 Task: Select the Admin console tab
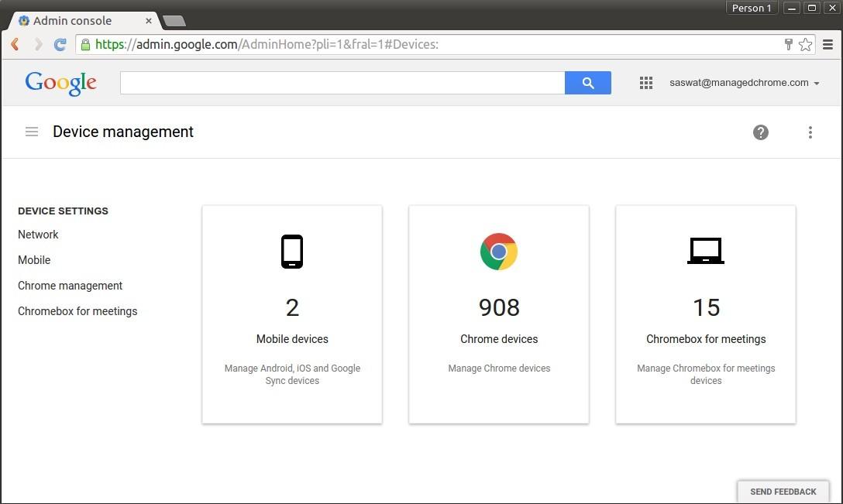coord(77,21)
